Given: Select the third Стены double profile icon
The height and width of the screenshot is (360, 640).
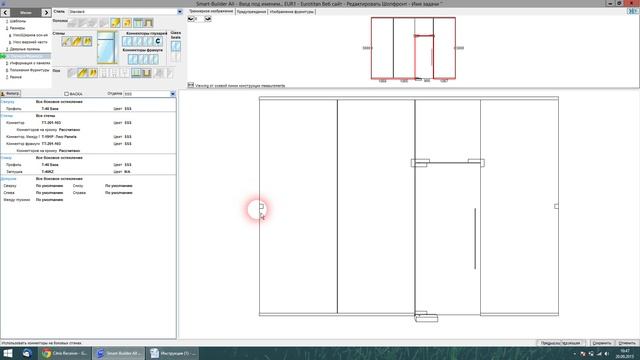Looking at the screenshot, I should point(87,41).
